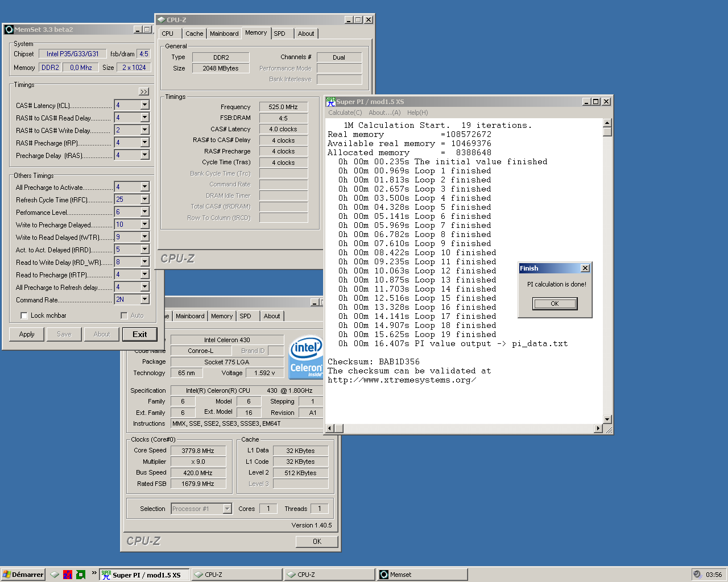
Task: Open Mainboard tab in top CPU-Z window
Action: click(x=224, y=34)
